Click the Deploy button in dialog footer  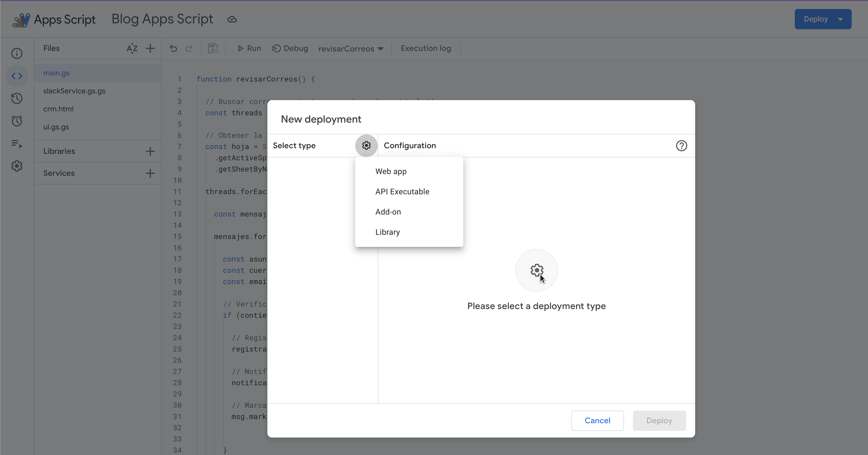tap(659, 420)
